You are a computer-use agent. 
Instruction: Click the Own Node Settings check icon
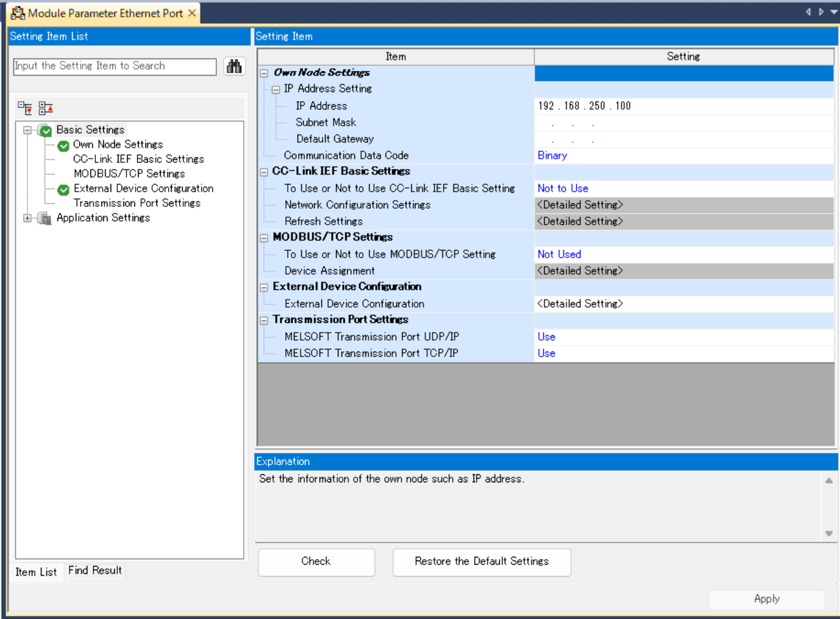click(64, 146)
